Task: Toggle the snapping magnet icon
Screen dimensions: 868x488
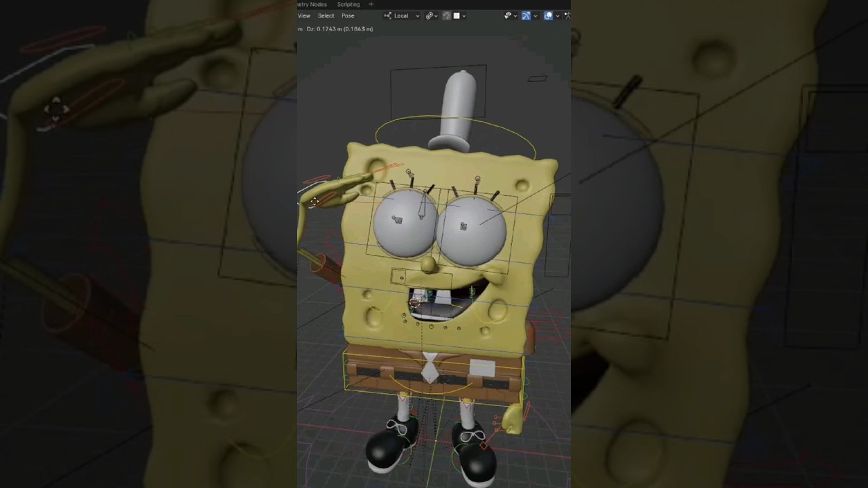Action: coord(447,16)
